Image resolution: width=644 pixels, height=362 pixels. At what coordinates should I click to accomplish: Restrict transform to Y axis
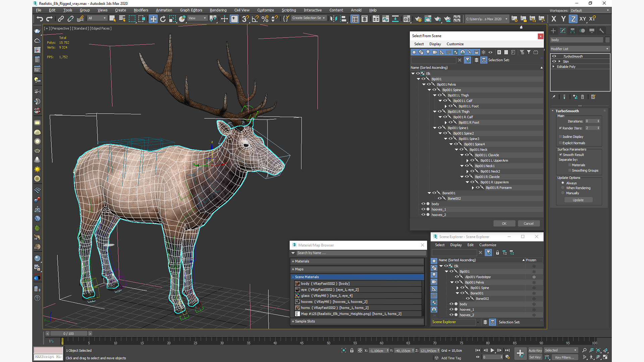click(x=563, y=19)
